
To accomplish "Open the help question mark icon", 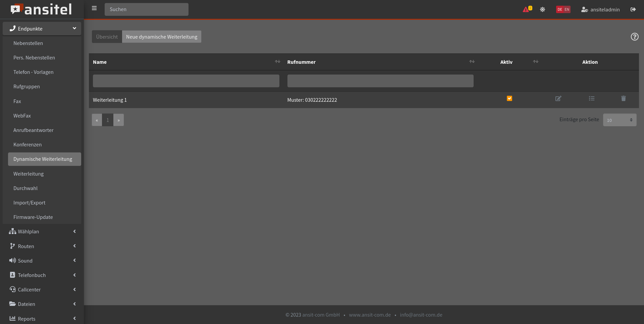I will pyautogui.click(x=634, y=37).
